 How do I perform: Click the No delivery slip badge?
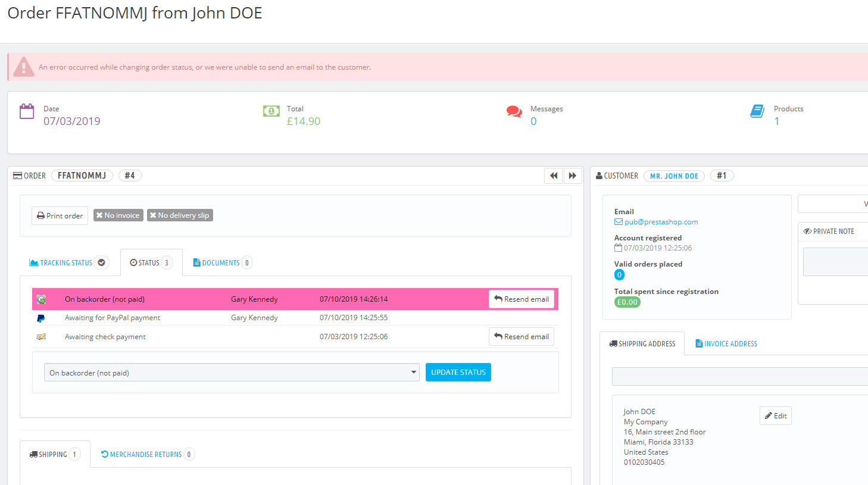click(x=180, y=215)
